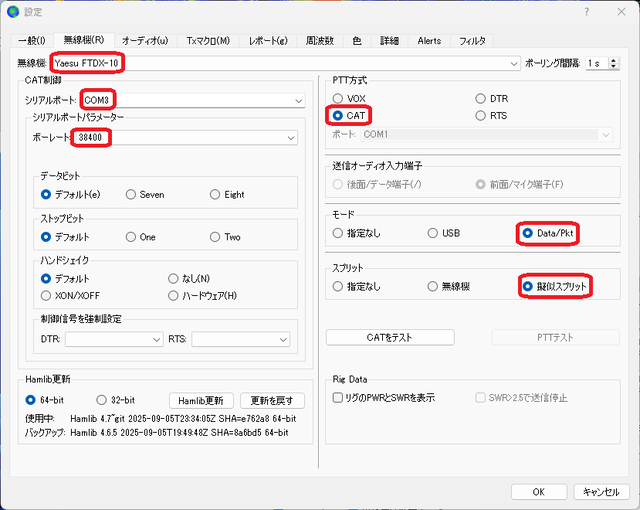Click the バックアップ Hamlib 4.6.5 version text
The width and height of the screenshot is (640, 510).
pos(179,433)
